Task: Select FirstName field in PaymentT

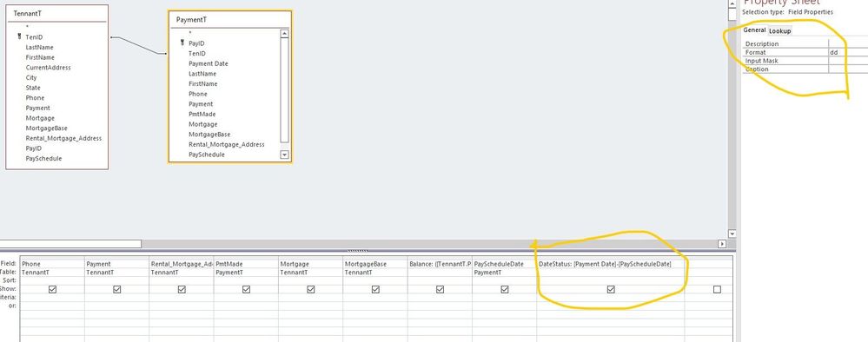Action: point(202,83)
